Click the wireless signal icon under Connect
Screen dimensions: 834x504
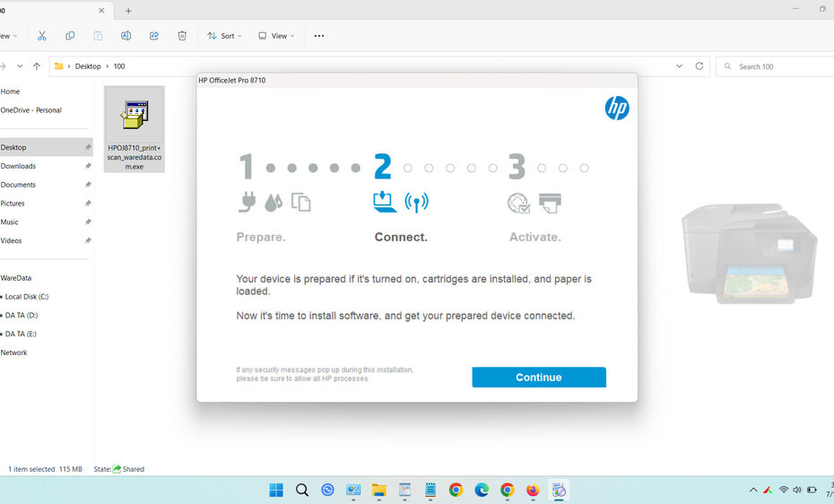(416, 202)
